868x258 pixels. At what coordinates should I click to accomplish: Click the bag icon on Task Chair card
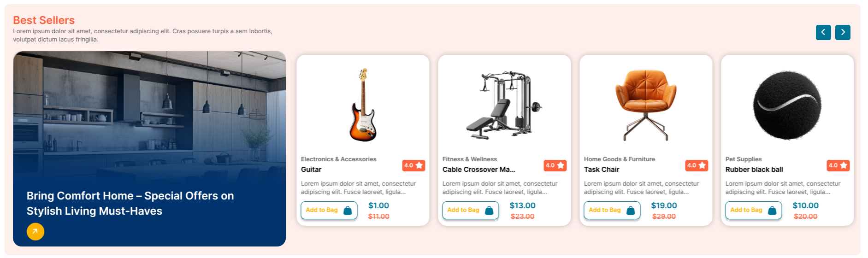pyautogui.click(x=631, y=211)
